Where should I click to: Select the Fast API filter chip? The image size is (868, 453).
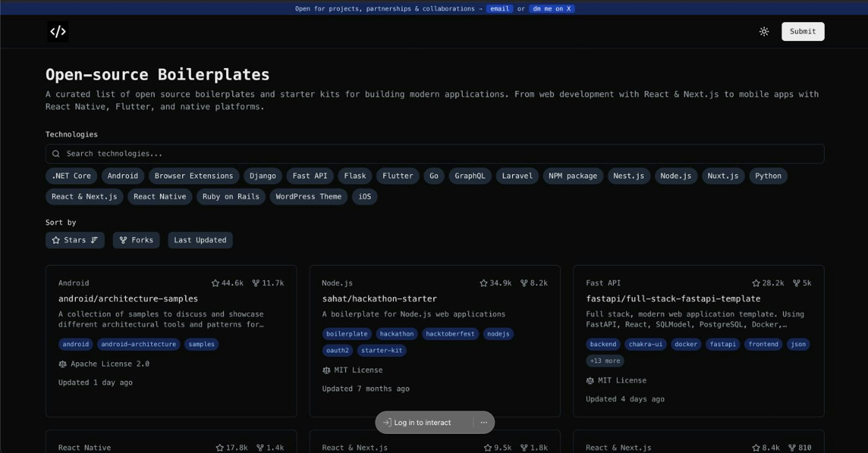[310, 176]
